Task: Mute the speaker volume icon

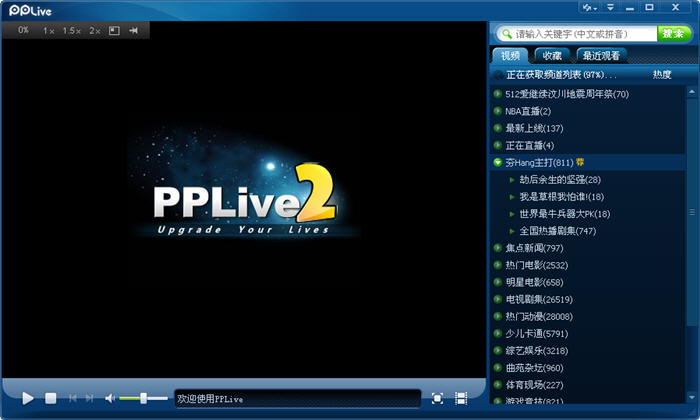Action: click(x=110, y=398)
